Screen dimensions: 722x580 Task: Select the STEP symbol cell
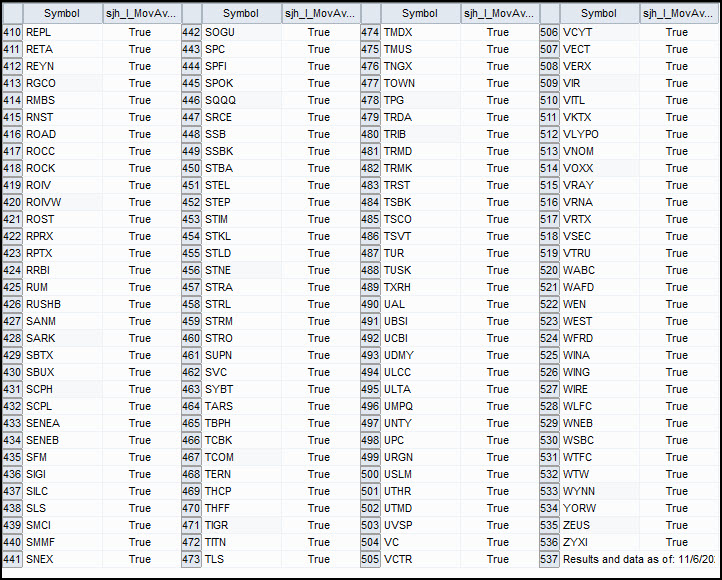[242, 203]
